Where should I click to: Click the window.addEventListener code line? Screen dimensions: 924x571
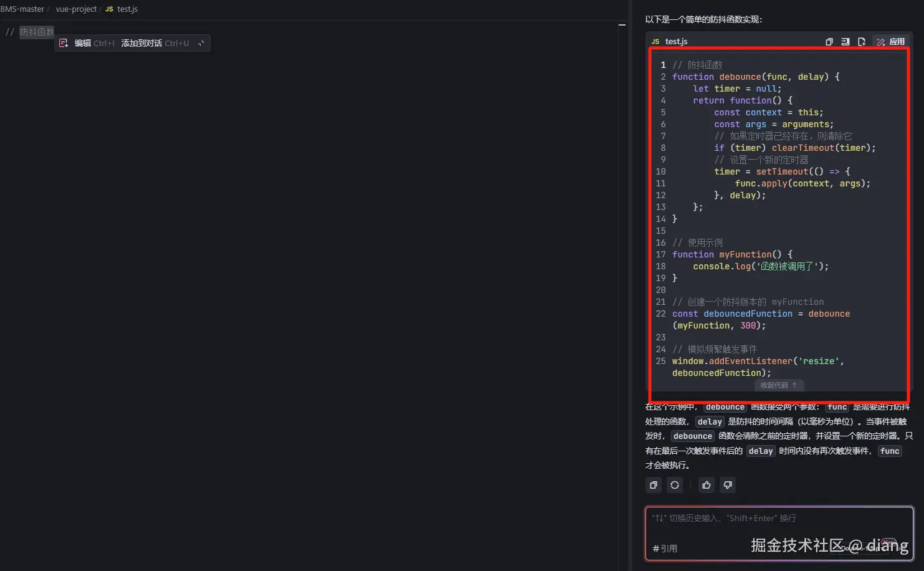(758, 367)
